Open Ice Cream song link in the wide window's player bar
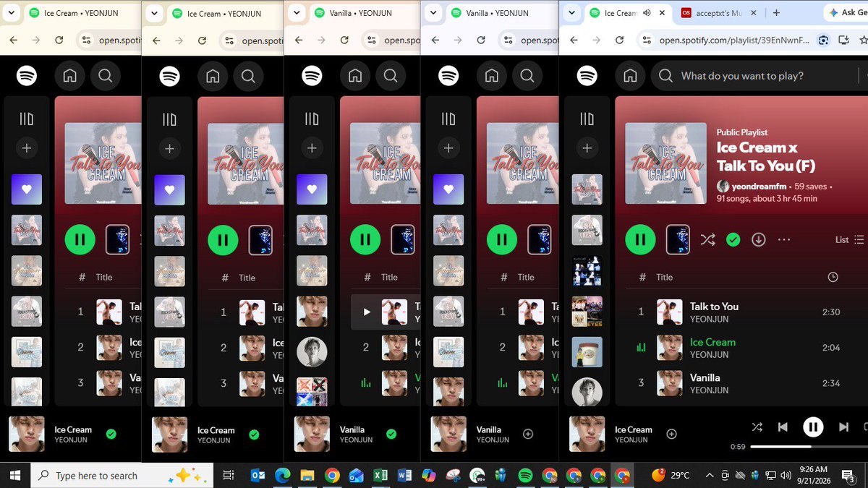The image size is (868, 488). (634, 429)
